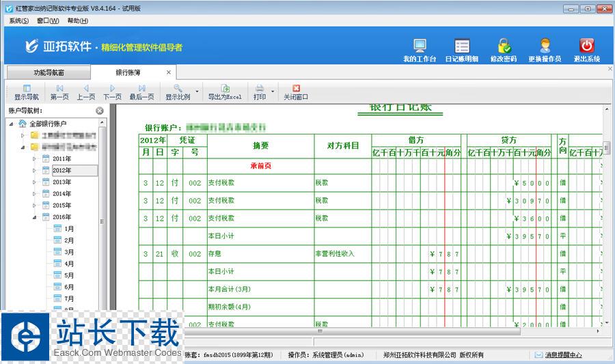Viewport: 615px width, 364px height.
Task: Close the 账户导航树 panel
Action: point(100,111)
